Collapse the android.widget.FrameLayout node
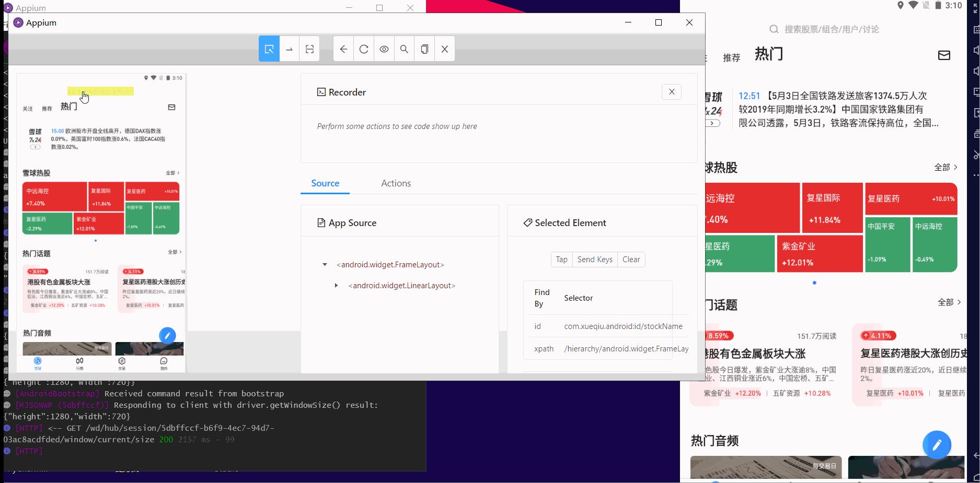980x483 pixels. point(325,265)
